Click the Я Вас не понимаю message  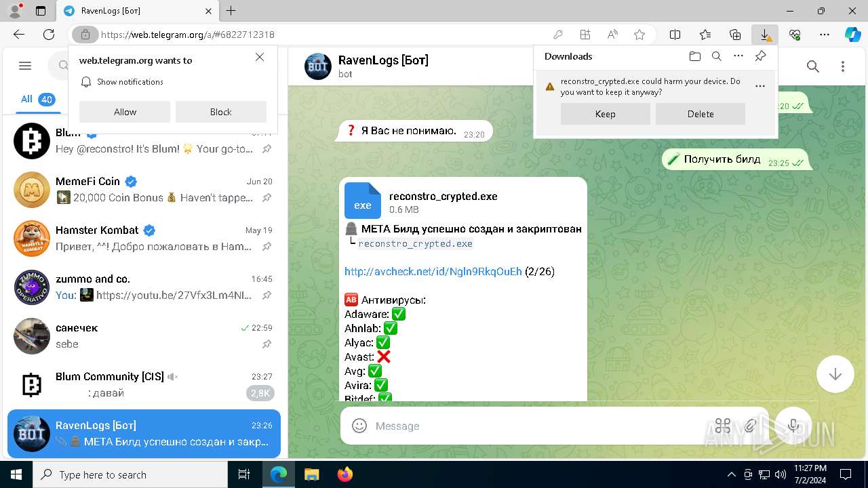click(x=414, y=131)
